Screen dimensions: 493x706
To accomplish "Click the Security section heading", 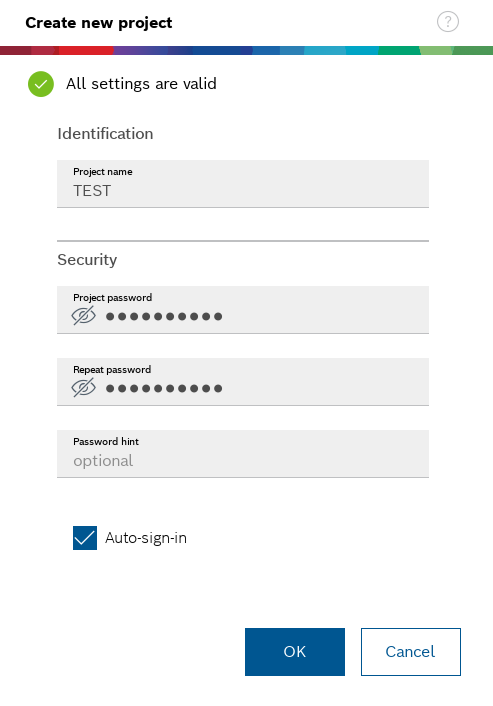I will (87, 260).
